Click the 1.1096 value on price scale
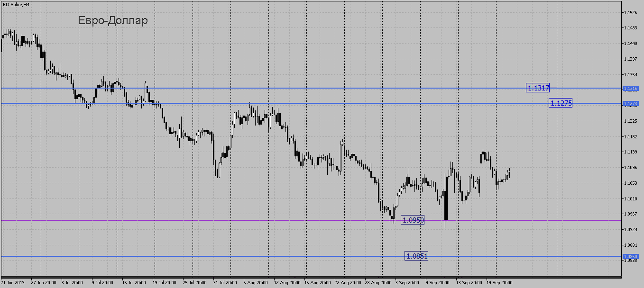The height and width of the screenshot is (288, 644). [630, 168]
